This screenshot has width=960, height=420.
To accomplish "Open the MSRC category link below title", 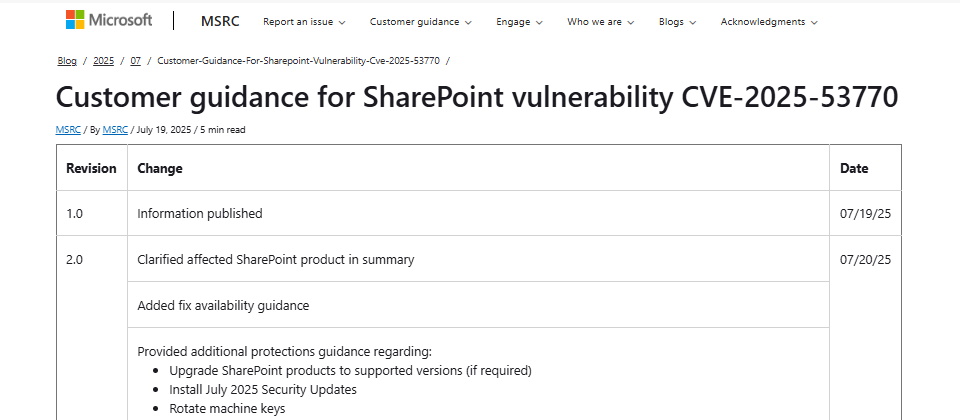I will (67, 130).
